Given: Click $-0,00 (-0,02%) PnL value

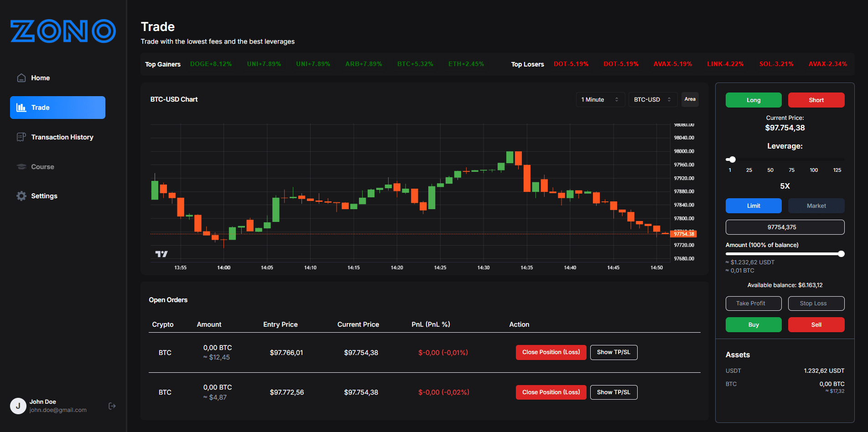Looking at the screenshot, I should point(444,392).
